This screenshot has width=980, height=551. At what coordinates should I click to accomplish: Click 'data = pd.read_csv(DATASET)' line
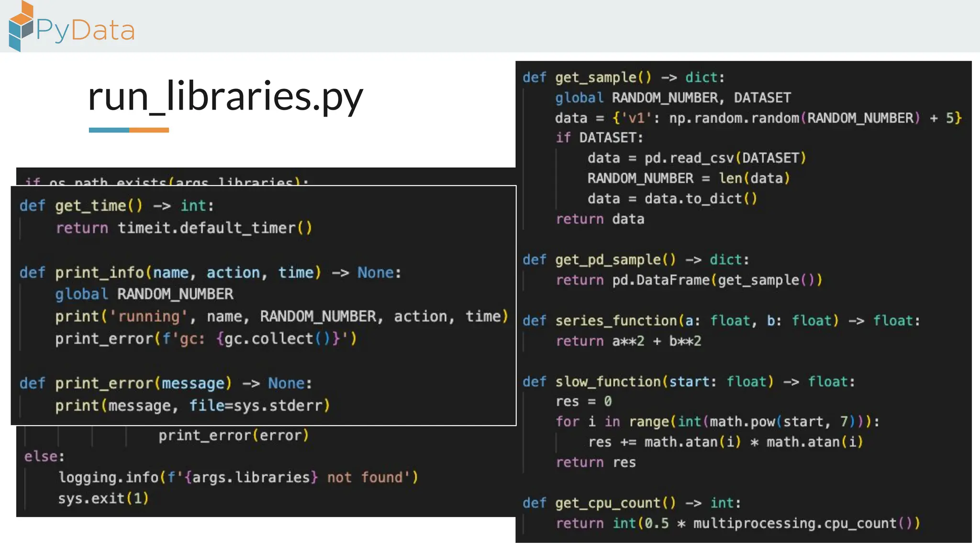point(697,158)
